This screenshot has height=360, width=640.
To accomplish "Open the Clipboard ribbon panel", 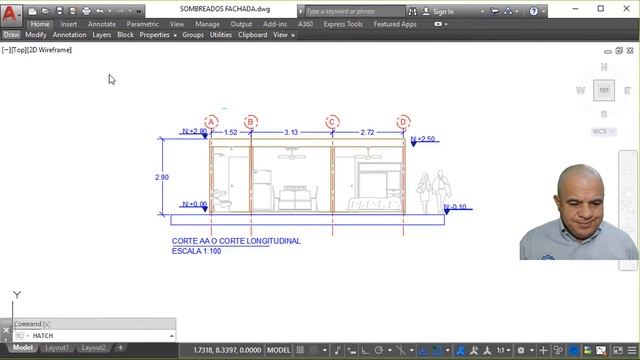I will tap(252, 35).
